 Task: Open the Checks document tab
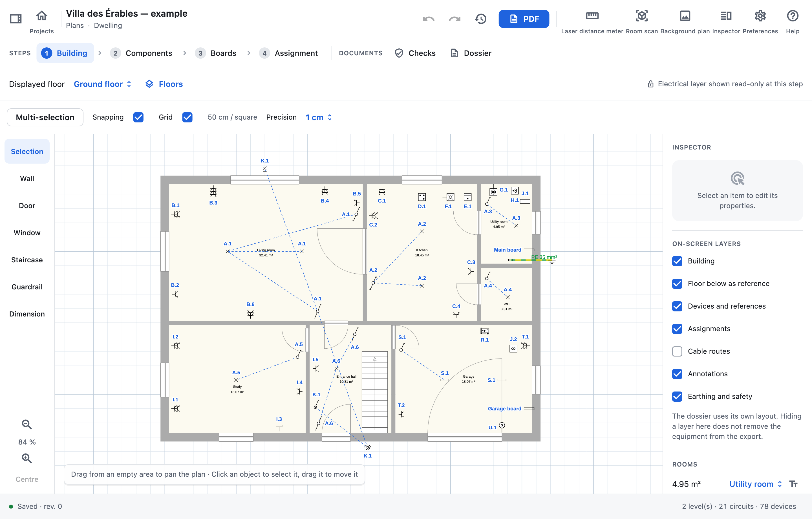coord(415,53)
